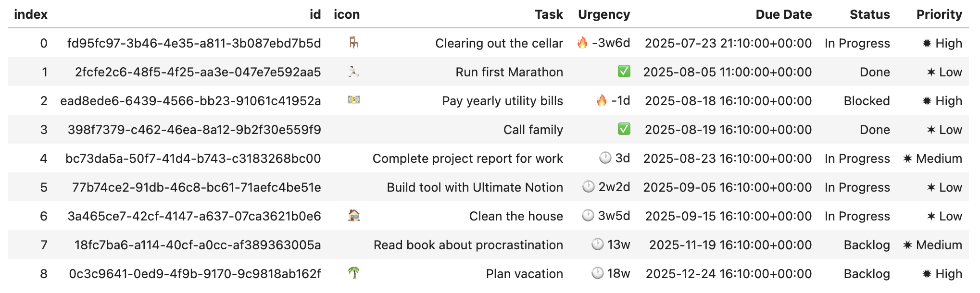Click the palm tree icon for vacation
980x293 pixels.
pyautogui.click(x=354, y=273)
